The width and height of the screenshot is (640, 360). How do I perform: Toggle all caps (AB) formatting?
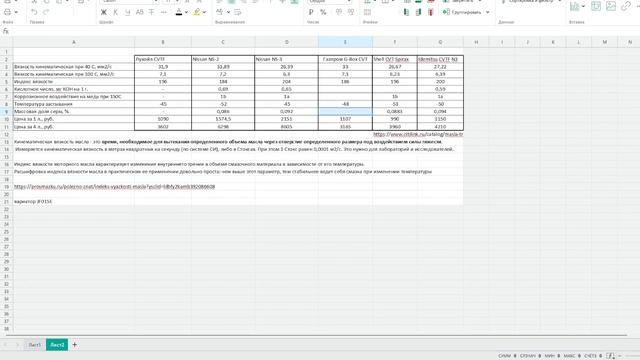click(x=140, y=13)
